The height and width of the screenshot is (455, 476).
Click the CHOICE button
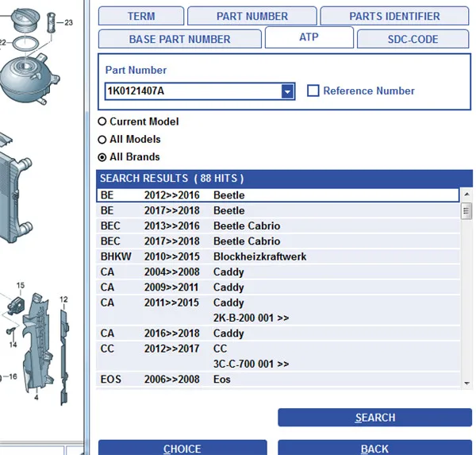pos(182,449)
